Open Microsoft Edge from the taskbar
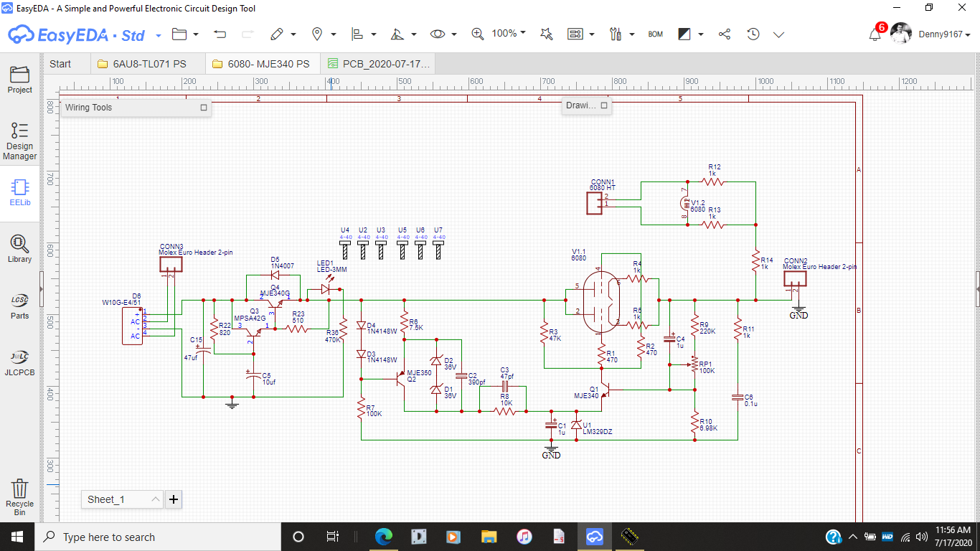 tap(384, 537)
